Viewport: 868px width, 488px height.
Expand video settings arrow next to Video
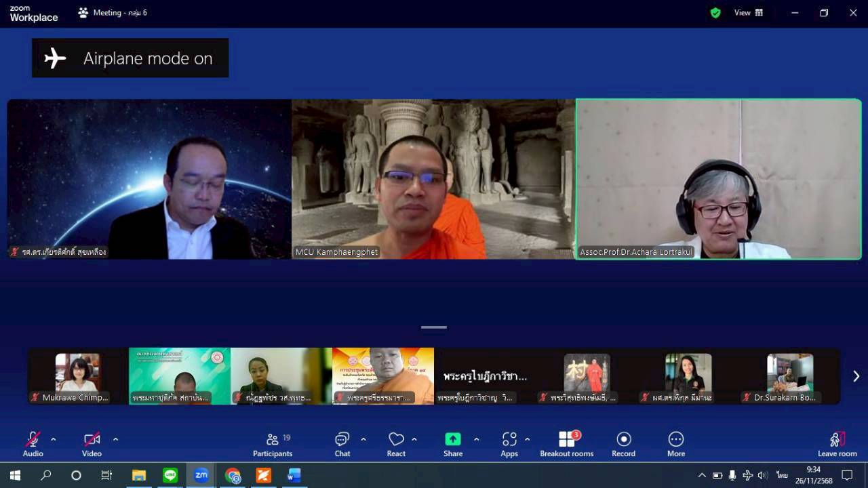tap(115, 439)
